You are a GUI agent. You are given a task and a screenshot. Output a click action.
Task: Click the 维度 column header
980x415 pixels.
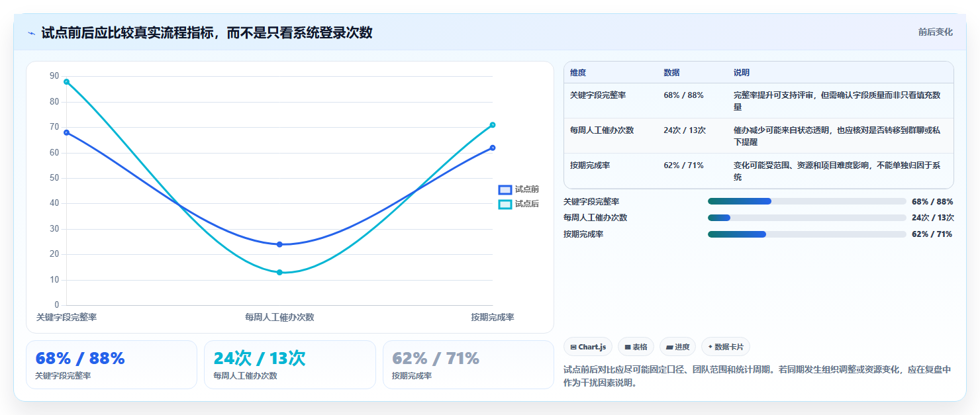point(578,73)
